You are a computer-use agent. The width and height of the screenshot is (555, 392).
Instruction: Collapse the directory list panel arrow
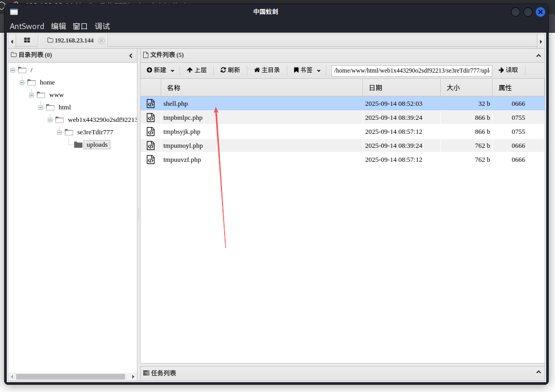[131, 55]
